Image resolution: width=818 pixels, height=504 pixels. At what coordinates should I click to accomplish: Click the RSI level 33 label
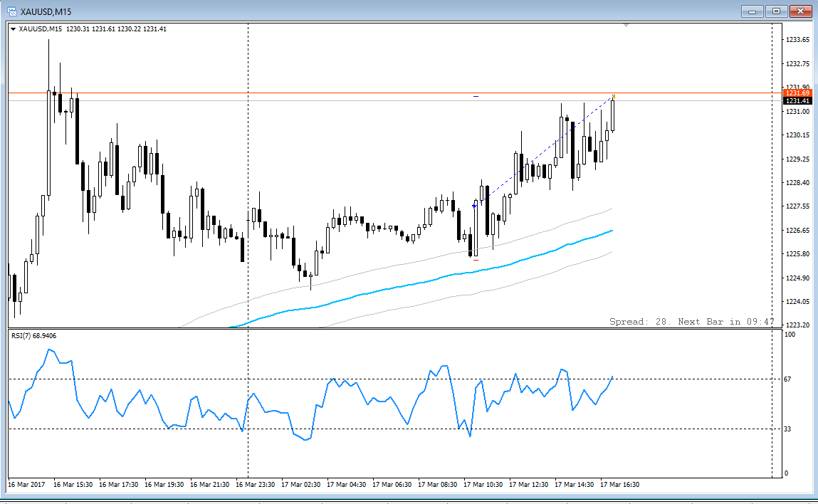(x=787, y=429)
